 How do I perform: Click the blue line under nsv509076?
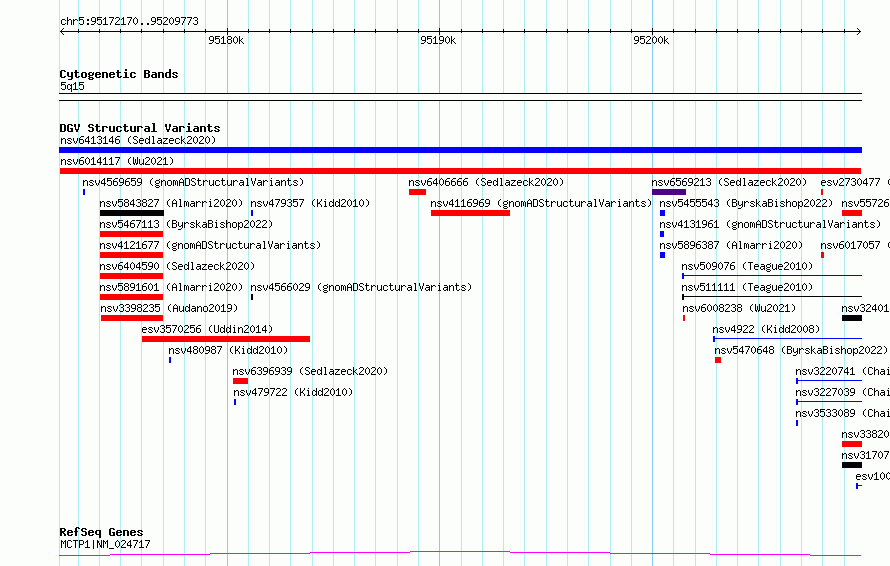772,276
